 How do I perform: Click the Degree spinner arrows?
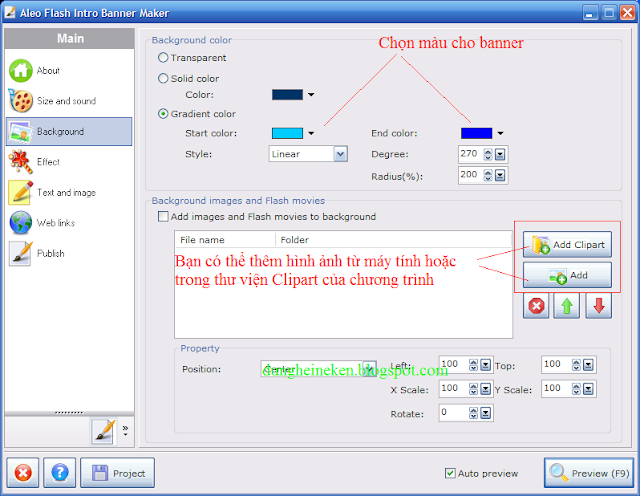[x=488, y=154]
